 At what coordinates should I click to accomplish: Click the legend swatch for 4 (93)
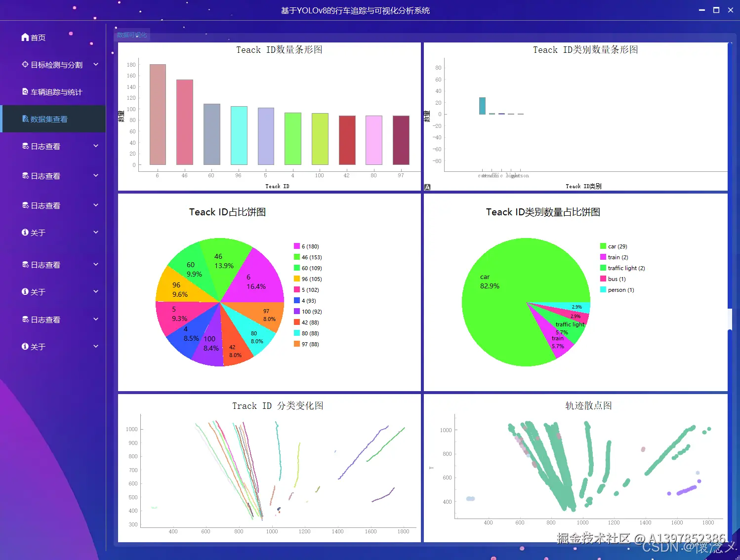[x=297, y=300]
